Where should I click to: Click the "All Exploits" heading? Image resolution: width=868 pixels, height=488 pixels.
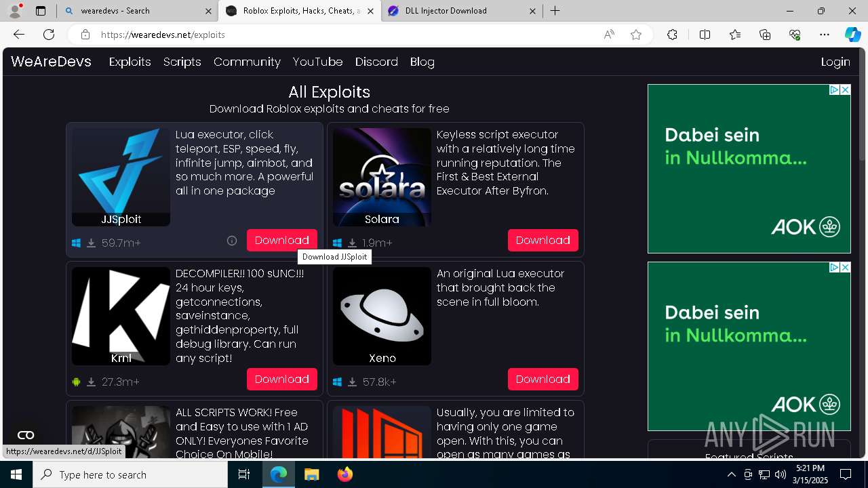(x=329, y=92)
